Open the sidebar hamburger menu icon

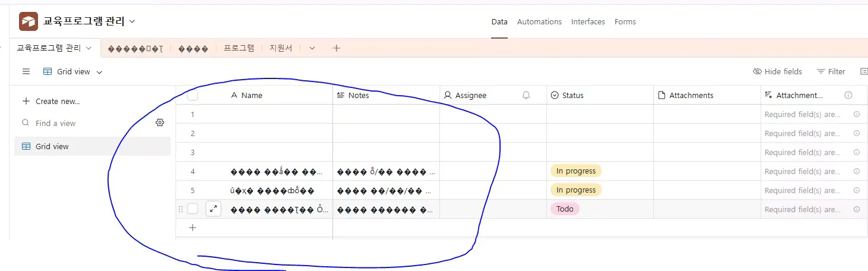[x=26, y=71]
